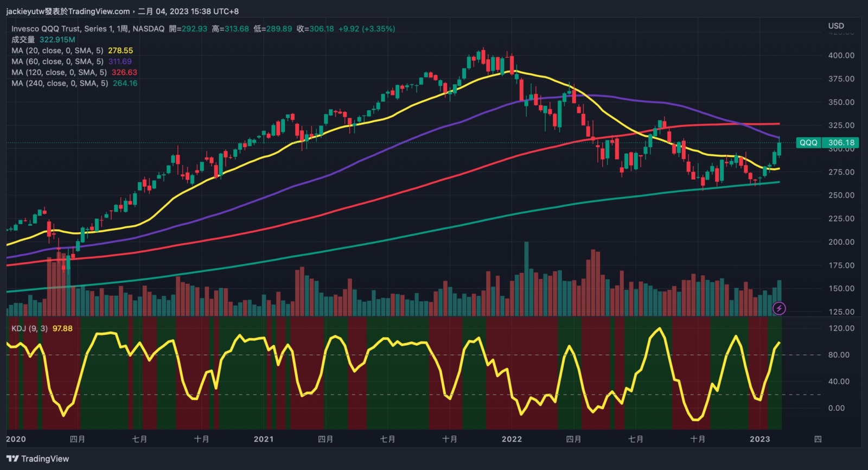Click the 306.18 current price label

point(841,143)
